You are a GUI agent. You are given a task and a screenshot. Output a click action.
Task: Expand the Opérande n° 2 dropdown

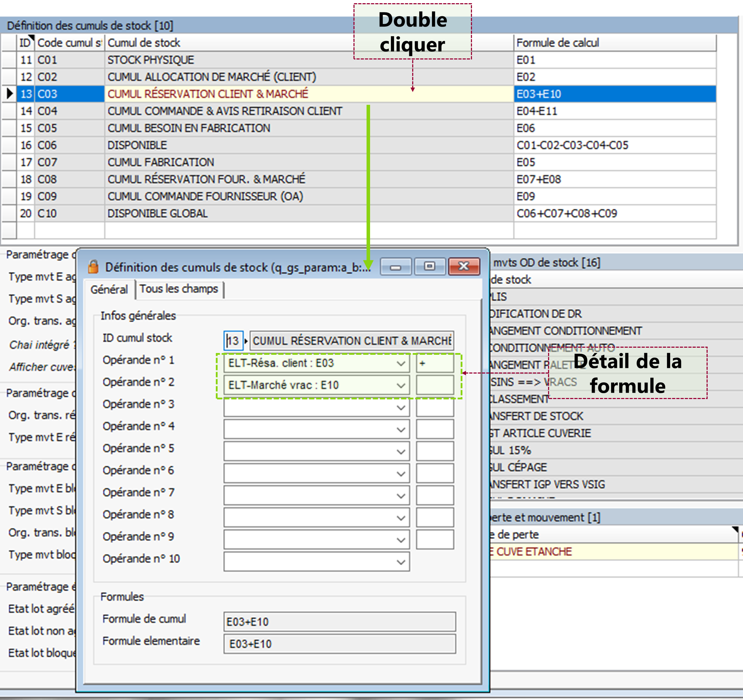tap(401, 386)
